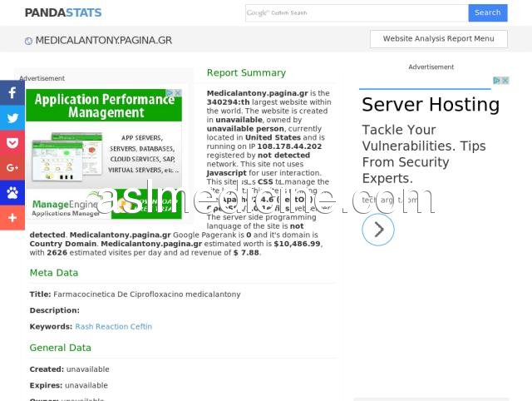Open Website Analysis Report Menu
This screenshot has width=532, height=401.
coord(438,39)
